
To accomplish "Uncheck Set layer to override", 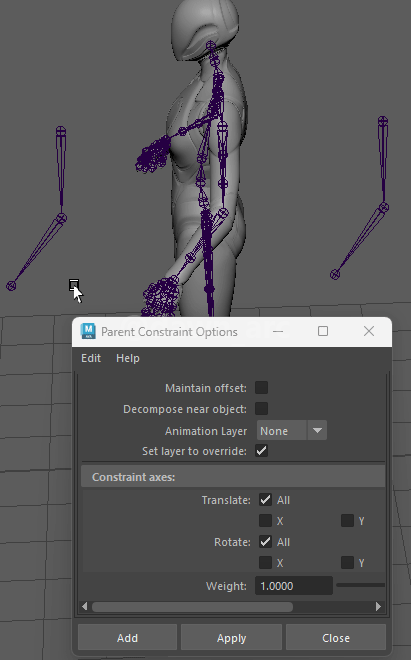I will pyautogui.click(x=262, y=451).
